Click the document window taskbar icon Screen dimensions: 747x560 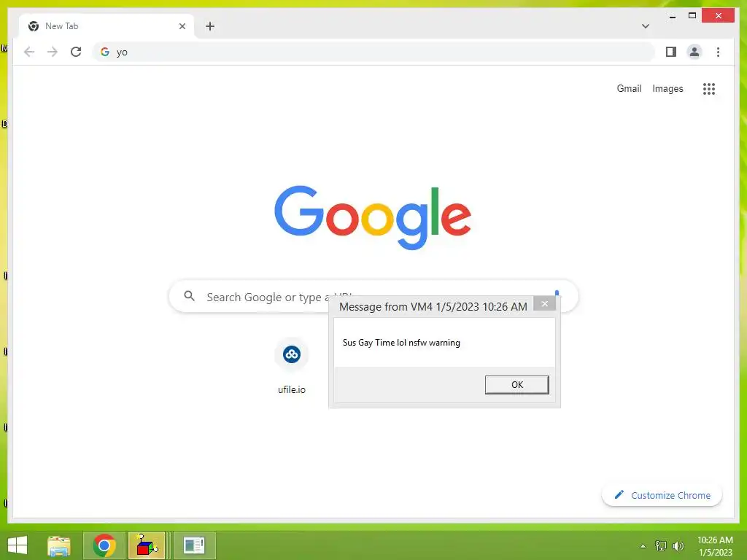pyautogui.click(x=194, y=545)
